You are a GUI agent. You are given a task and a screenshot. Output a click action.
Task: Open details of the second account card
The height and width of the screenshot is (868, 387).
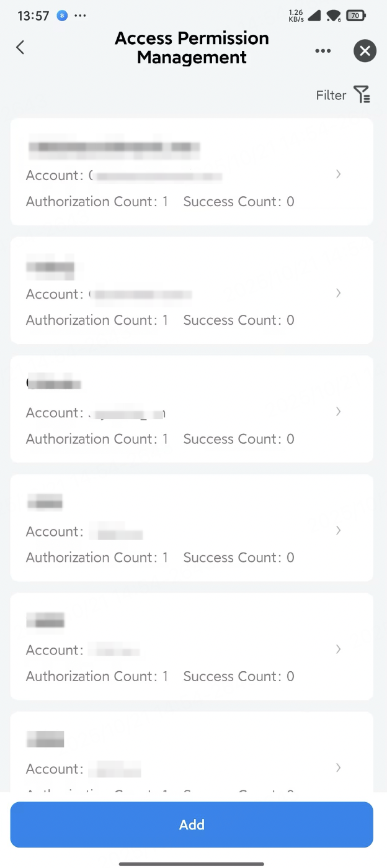(338, 293)
